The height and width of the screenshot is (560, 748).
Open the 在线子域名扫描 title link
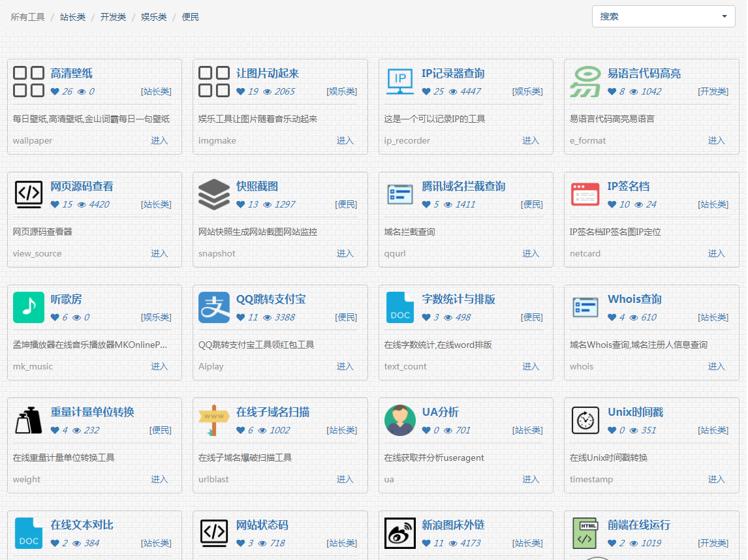[273, 412]
